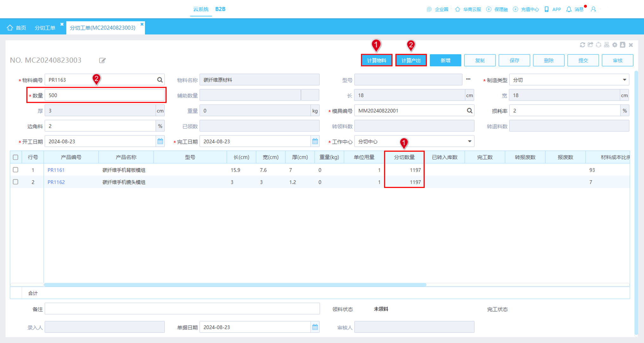Tick the checkbox for row PR1162
Viewport: 644px width, 343px height.
click(x=16, y=182)
